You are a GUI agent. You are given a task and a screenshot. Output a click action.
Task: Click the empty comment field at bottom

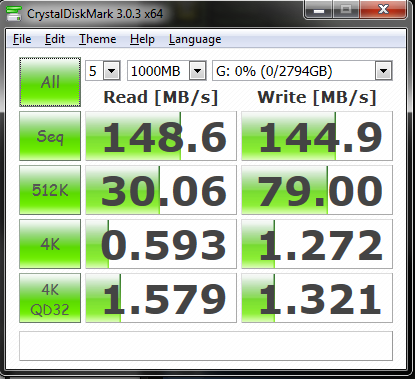click(206, 346)
